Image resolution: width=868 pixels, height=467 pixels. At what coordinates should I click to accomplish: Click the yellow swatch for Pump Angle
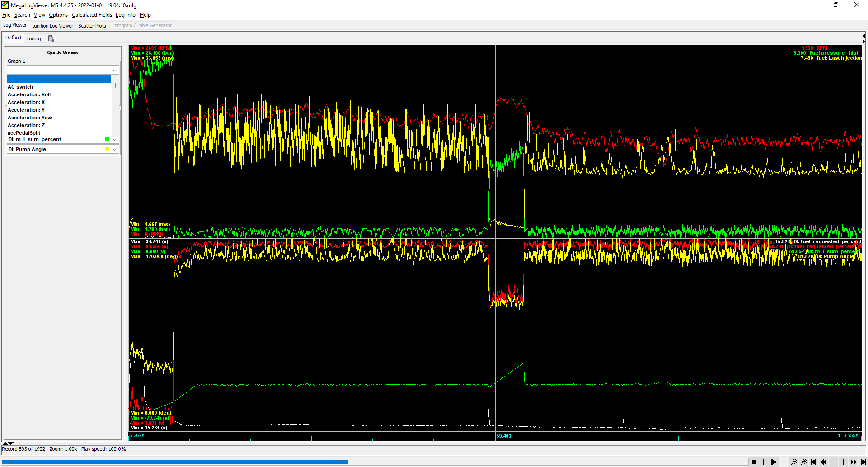pos(107,149)
